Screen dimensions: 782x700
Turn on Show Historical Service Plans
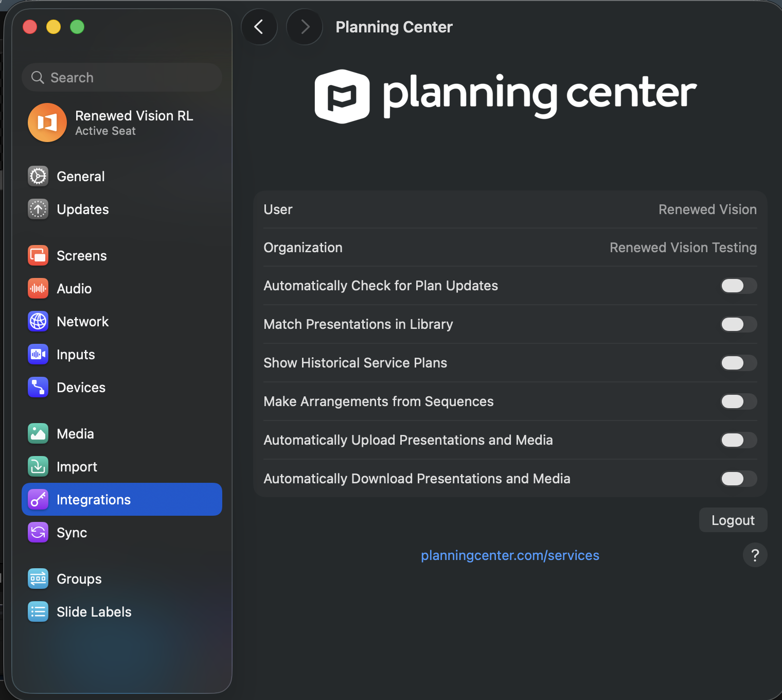tap(739, 363)
